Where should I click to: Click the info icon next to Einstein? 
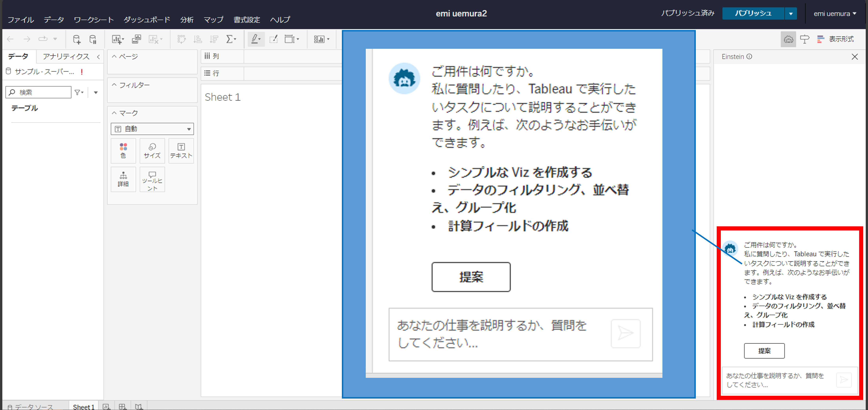coord(749,56)
